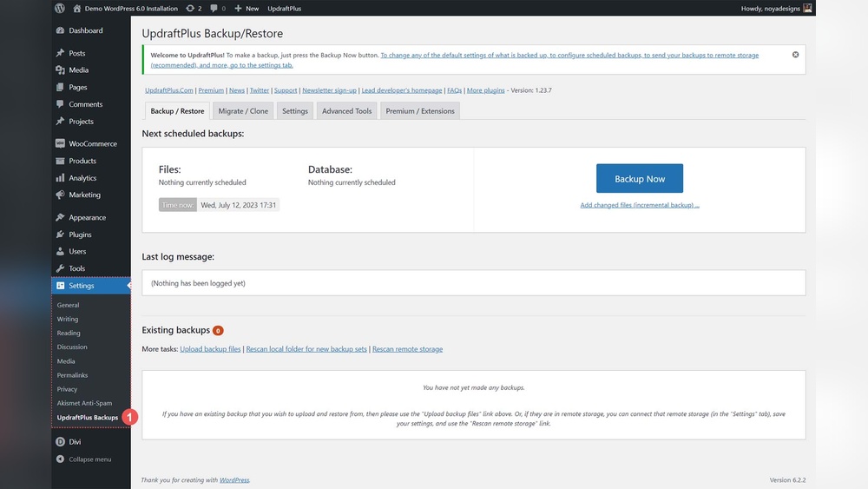Click the Users person icon

[61, 251]
